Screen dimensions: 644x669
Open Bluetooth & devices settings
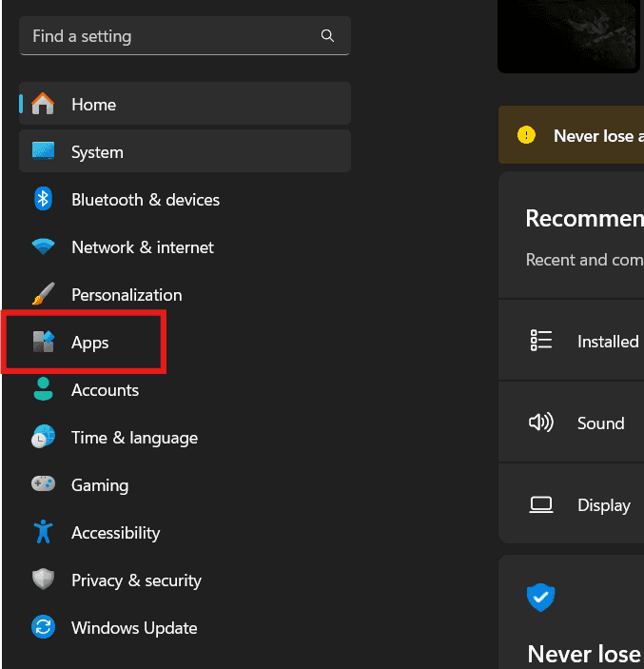tap(185, 199)
